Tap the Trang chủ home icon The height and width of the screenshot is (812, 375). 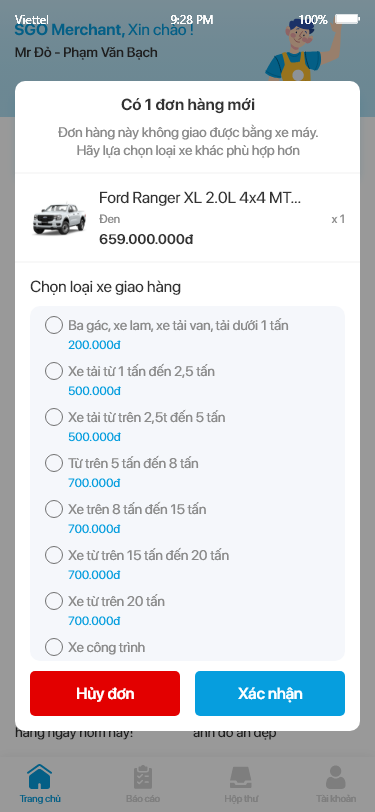tap(40, 776)
